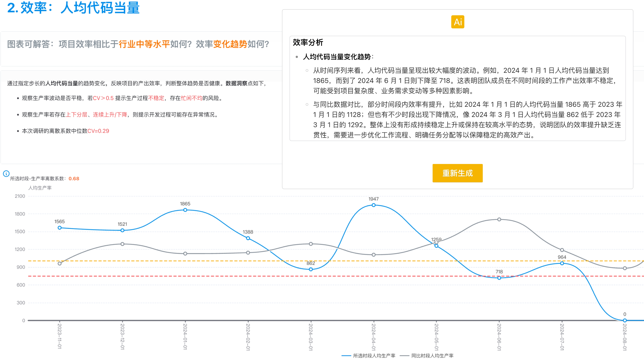Screen dimensions: 644x362
Task: Click the blue data point labeled 1388
Action: click(x=248, y=238)
